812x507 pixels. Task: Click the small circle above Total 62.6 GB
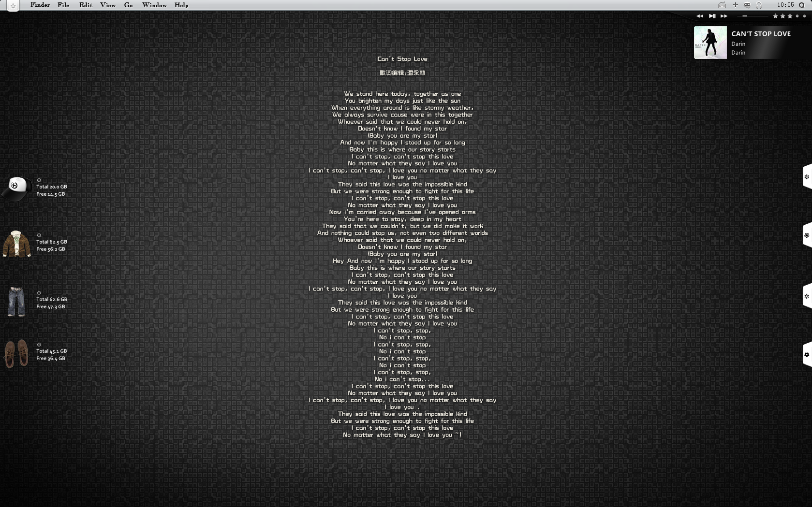[x=39, y=293]
